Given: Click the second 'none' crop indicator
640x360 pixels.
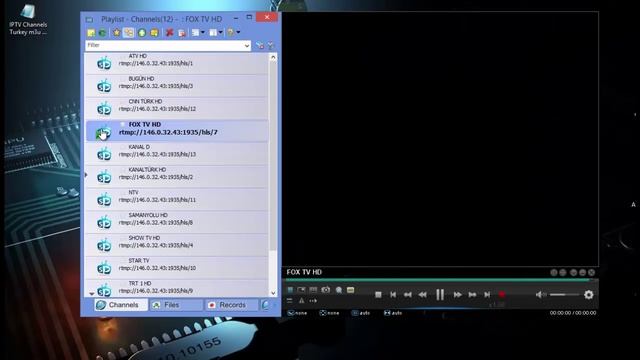Looking at the screenshot, I should 329,313.
